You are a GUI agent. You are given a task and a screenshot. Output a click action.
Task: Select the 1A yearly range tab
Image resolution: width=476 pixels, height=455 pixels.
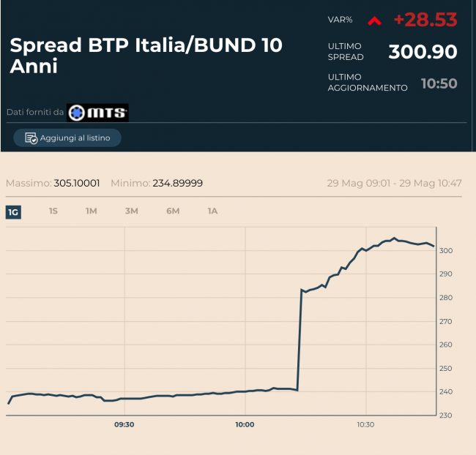[x=212, y=211]
